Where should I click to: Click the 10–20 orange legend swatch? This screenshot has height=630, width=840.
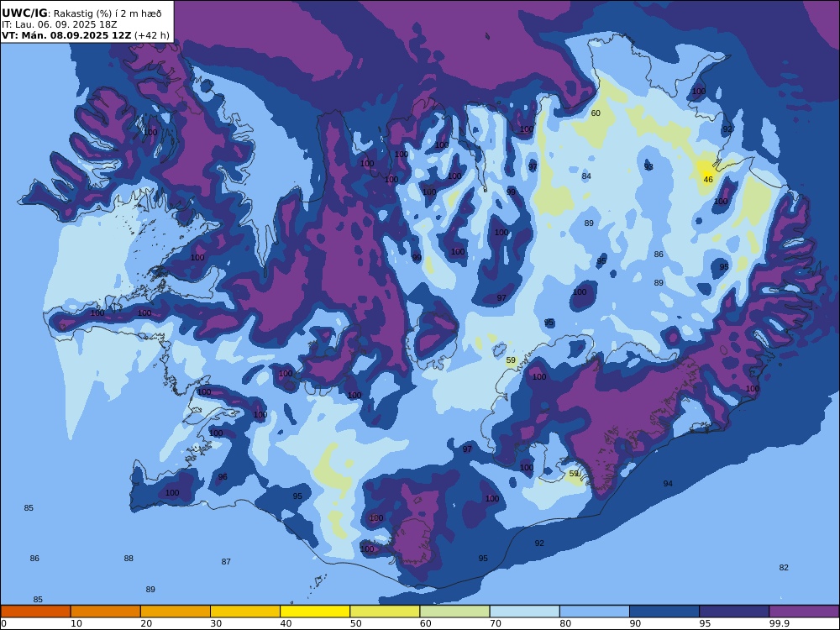pos(106,612)
